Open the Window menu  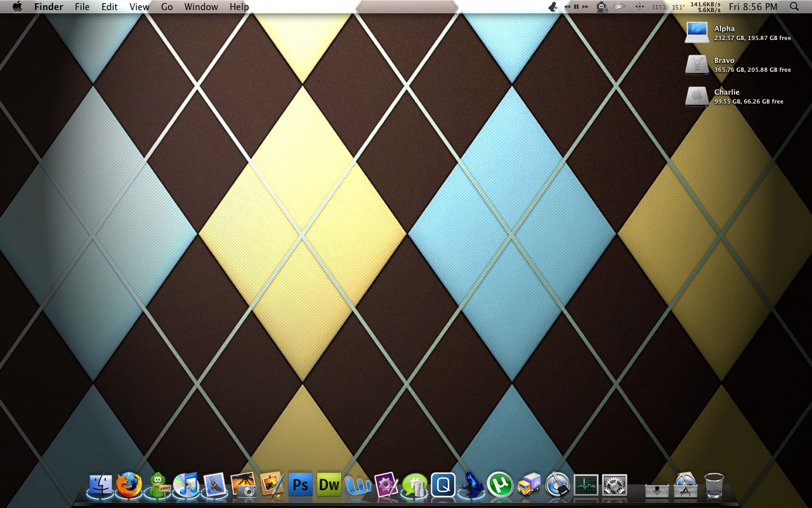(201, 7)
